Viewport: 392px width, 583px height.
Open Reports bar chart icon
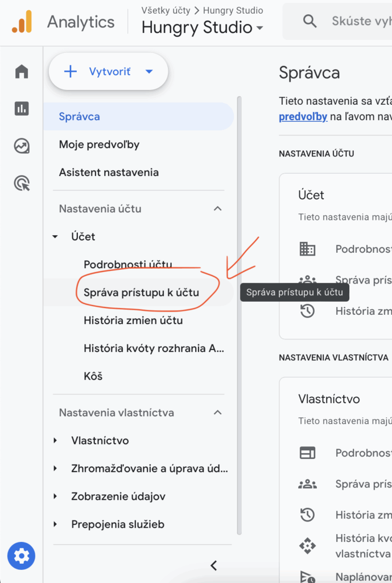coord(22,109)
